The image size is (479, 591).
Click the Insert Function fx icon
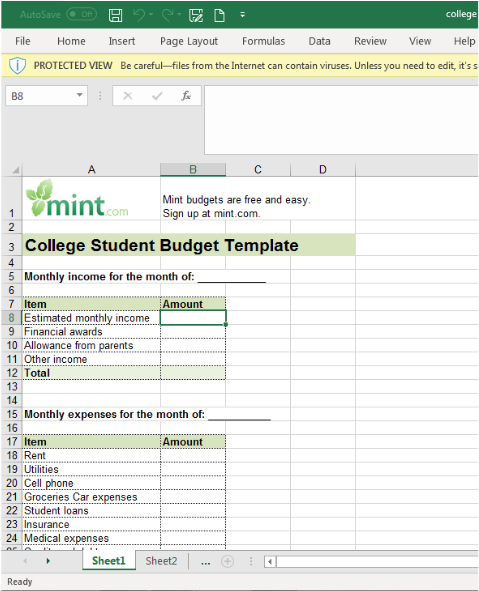(x=186, y=96)
